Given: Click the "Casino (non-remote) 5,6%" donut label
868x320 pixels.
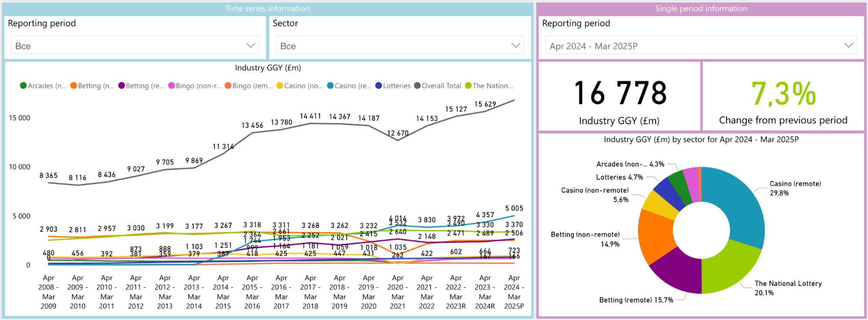Looking at the screenshot, I should (595, 195).
